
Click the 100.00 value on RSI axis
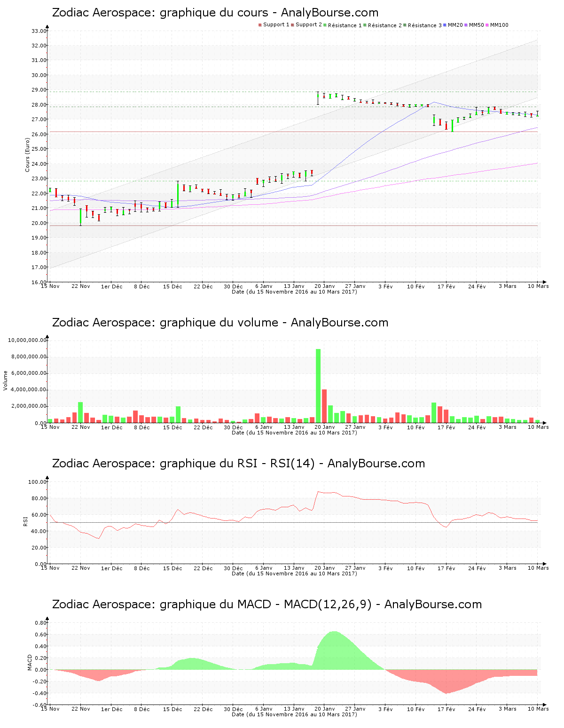pos(37,482)
